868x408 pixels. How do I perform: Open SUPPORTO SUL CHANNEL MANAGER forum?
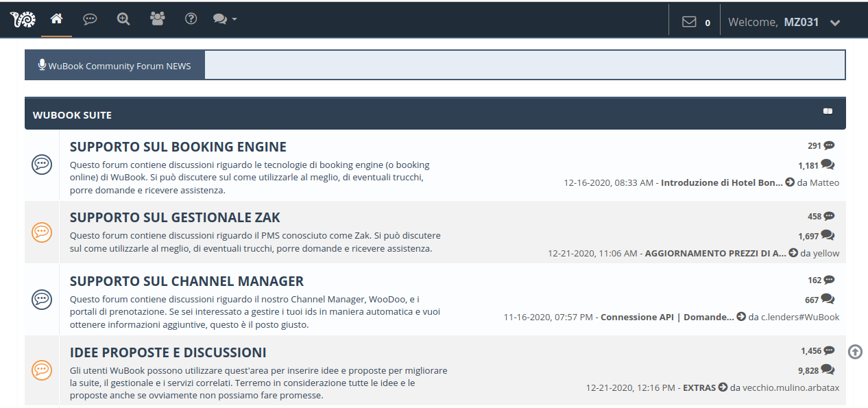tap(186, 281)
